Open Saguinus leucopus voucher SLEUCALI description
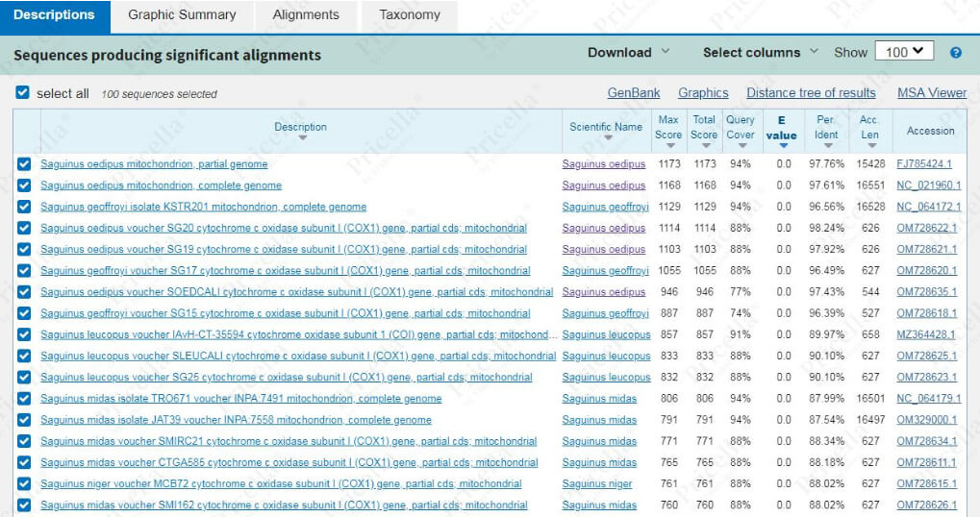 click(298, 356)
